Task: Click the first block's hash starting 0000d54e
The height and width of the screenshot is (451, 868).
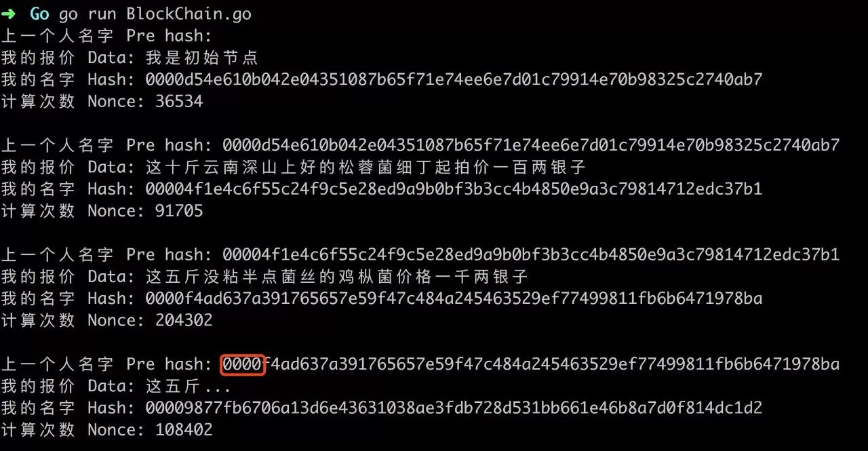Action: [454, 80]
